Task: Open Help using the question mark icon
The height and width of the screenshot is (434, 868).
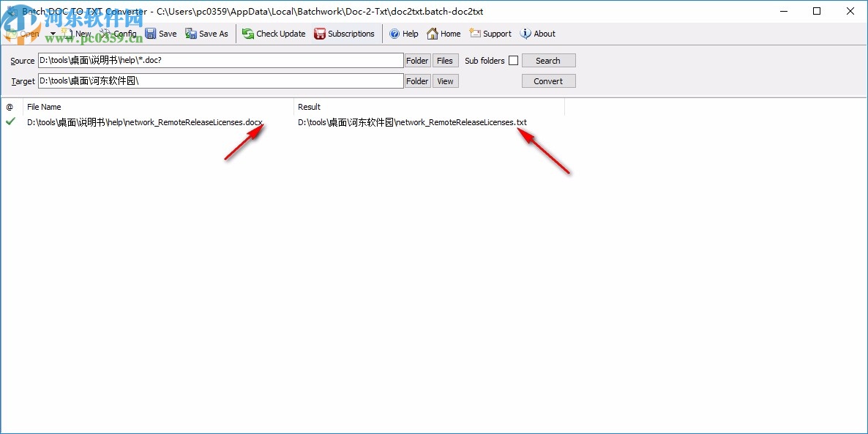Action: pos(403,34)
